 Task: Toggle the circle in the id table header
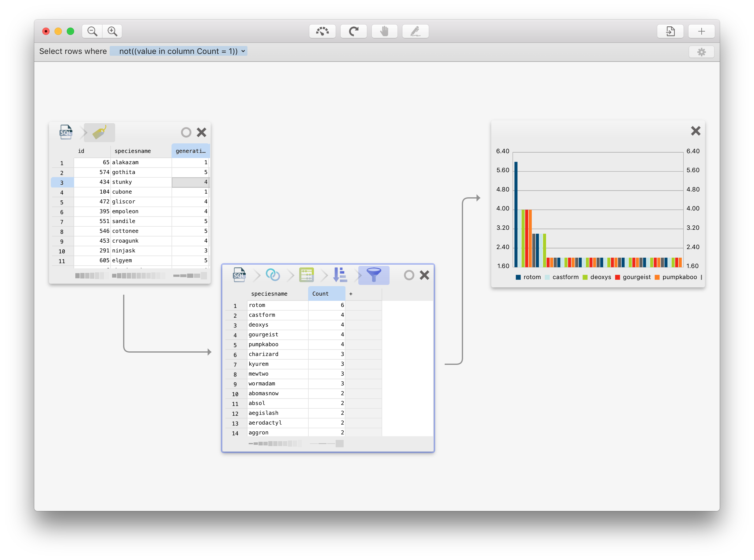pyautogui.click(x=186, y=132)
